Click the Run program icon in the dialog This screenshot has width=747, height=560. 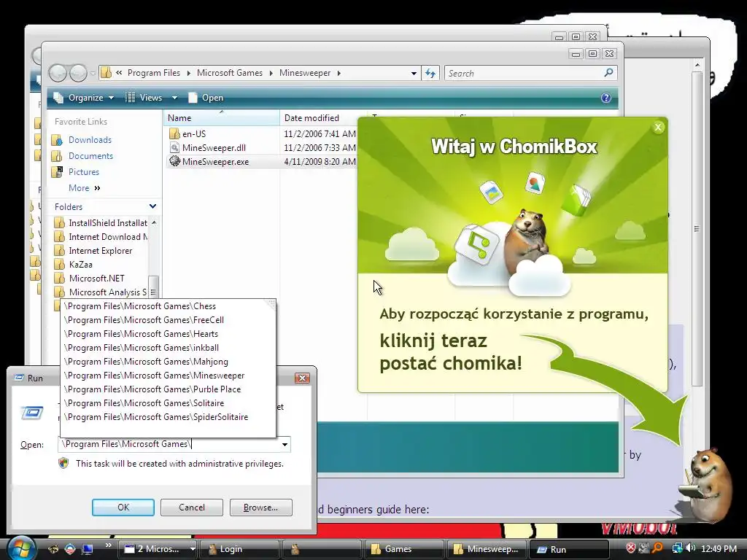coord(32,413)
